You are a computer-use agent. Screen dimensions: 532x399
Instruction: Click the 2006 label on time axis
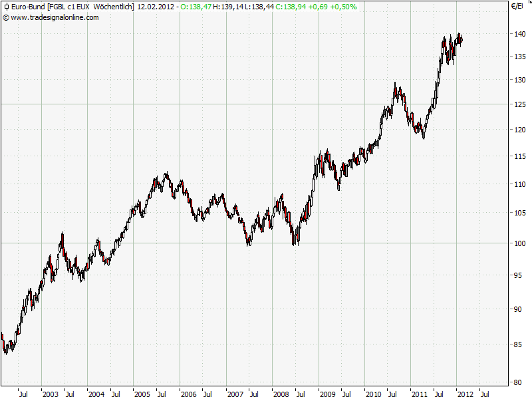pos(189,394)
